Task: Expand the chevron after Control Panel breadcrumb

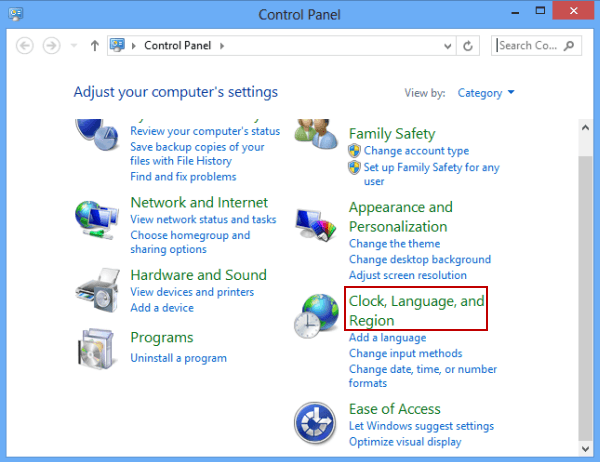Action: point(222,46)
